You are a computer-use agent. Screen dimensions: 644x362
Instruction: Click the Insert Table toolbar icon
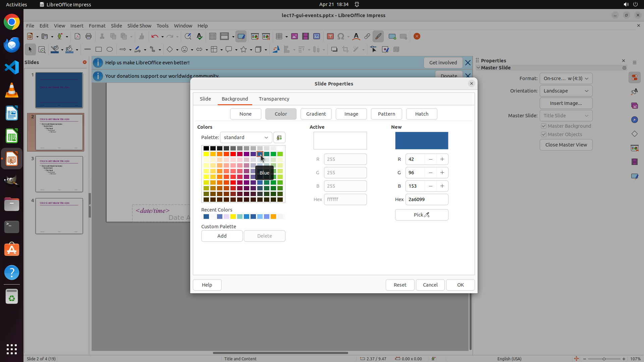coord(279,37)
